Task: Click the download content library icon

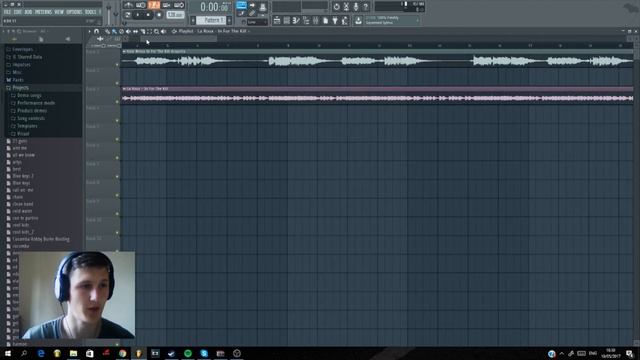Action: 358,20
